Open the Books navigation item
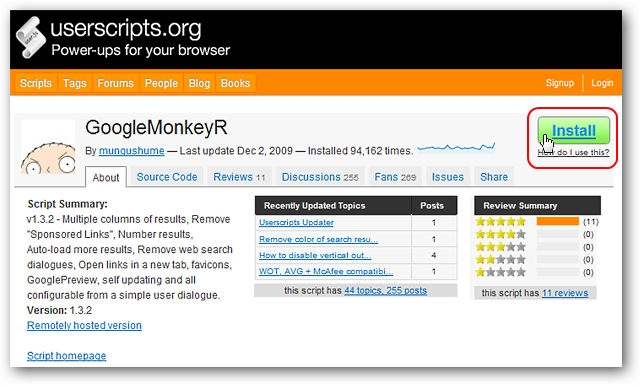The width and height of the screenshot is (640, 385). [x=235, y=83]
